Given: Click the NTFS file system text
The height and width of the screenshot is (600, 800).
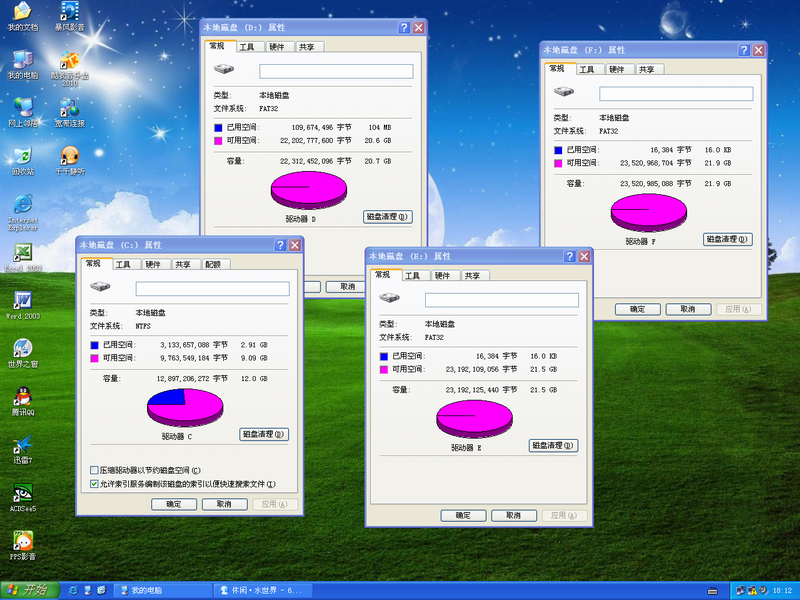Looking at the screenshot, I should [143, 326].
